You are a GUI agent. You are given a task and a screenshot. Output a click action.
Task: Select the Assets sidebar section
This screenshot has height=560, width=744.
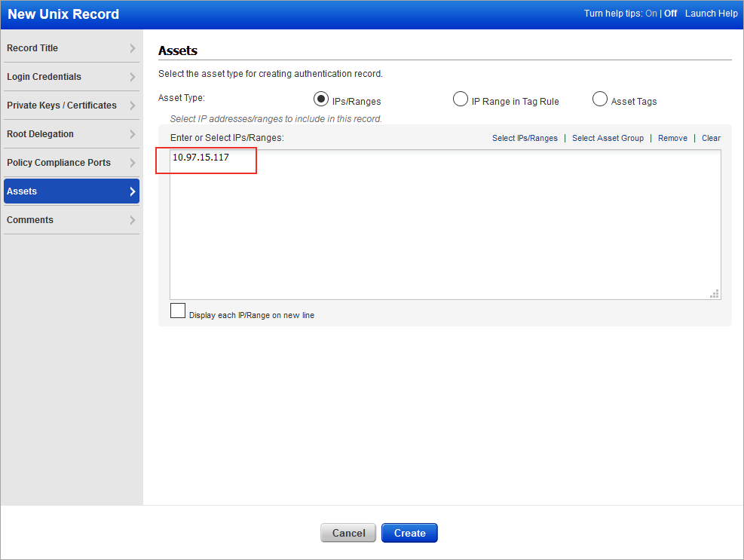71,191
